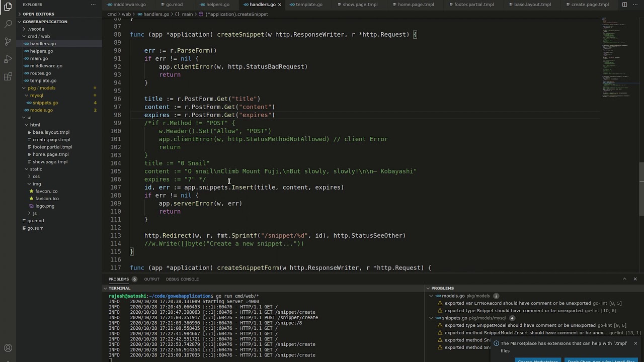Open the Extensions view icon

click(x=8, y=77)
